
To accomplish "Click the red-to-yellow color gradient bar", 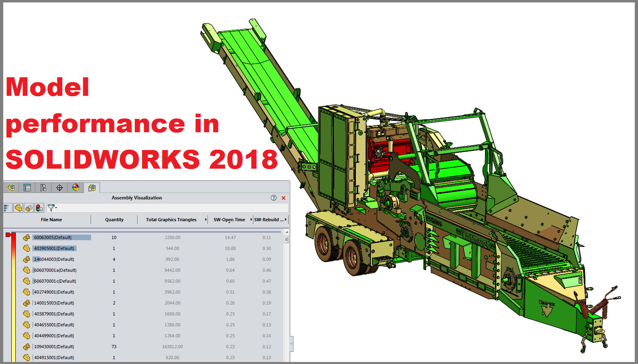I will click(13, 297).
